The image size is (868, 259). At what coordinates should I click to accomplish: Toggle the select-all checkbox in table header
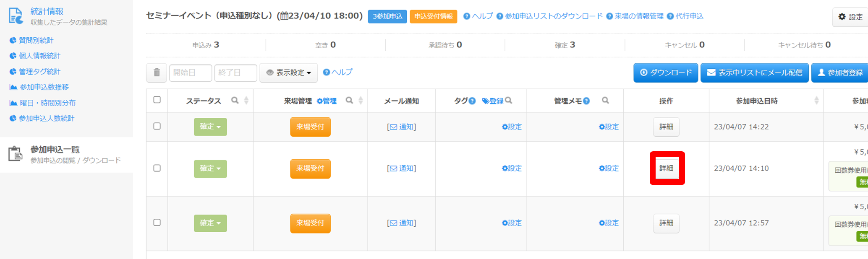tap(157, 100)
